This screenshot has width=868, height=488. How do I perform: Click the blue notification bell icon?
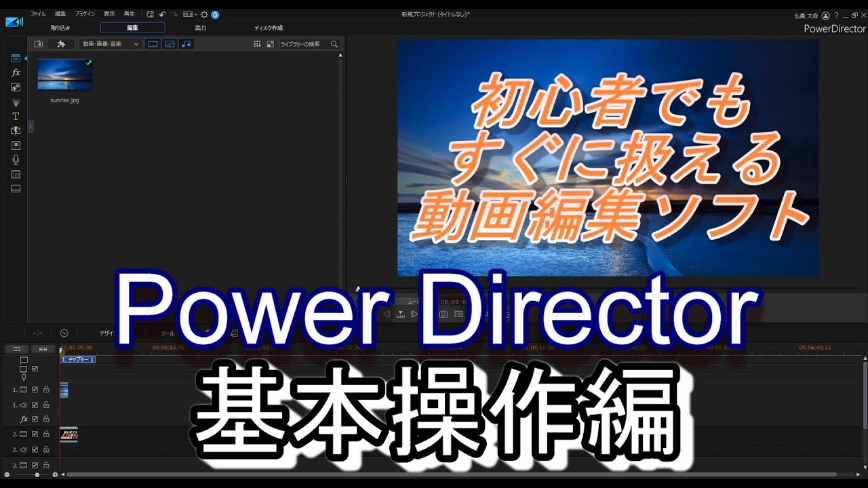click(216, 14)
